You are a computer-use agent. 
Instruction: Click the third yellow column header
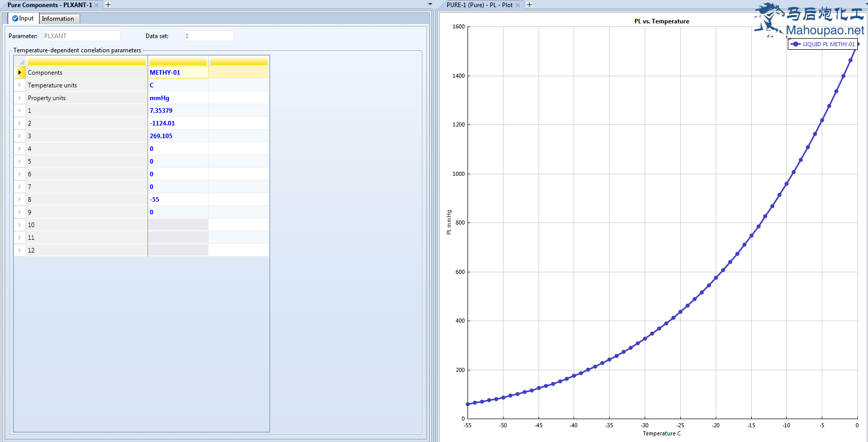pyautogui.click(x=239, y=61)
